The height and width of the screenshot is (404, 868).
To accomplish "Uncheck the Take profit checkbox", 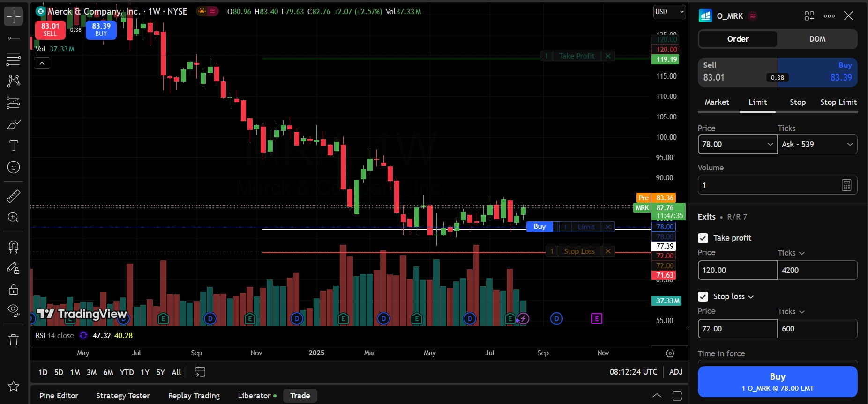I will [x=703, y=238].
